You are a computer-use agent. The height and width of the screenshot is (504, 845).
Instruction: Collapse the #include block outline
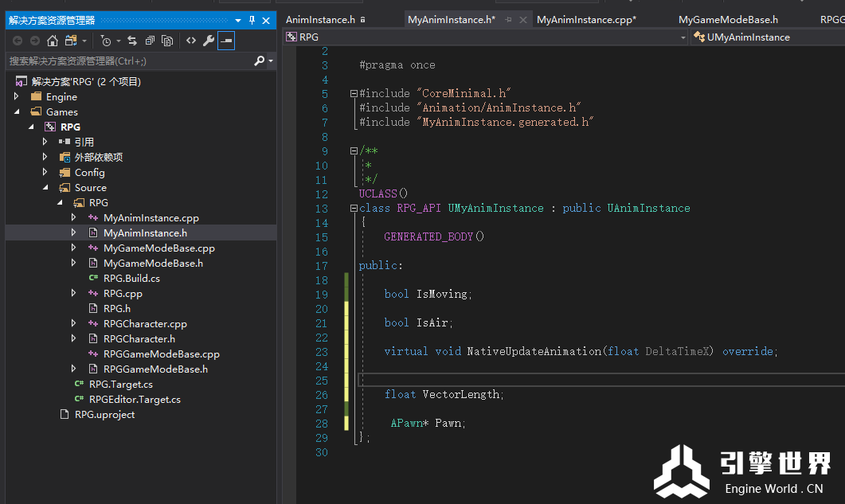click(x=354, y=93)
